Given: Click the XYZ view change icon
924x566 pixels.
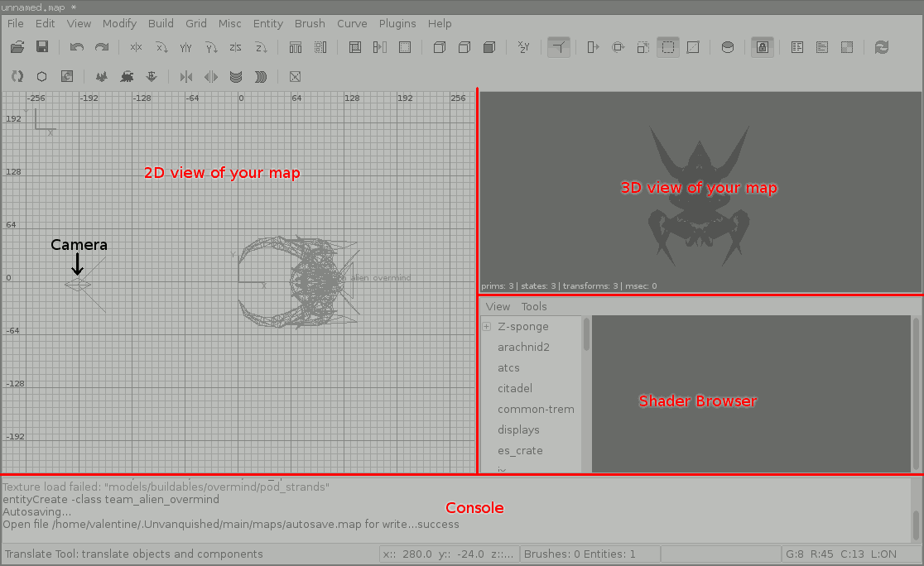Looking at the screenshot, I should [523, 48].
